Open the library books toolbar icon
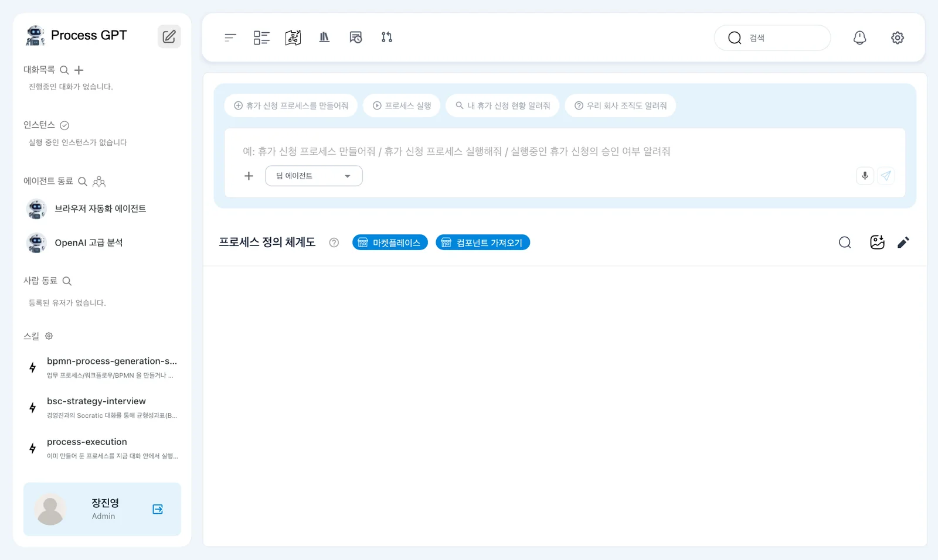The width and height of the screenshot is (938, 560). pos(324,37)
